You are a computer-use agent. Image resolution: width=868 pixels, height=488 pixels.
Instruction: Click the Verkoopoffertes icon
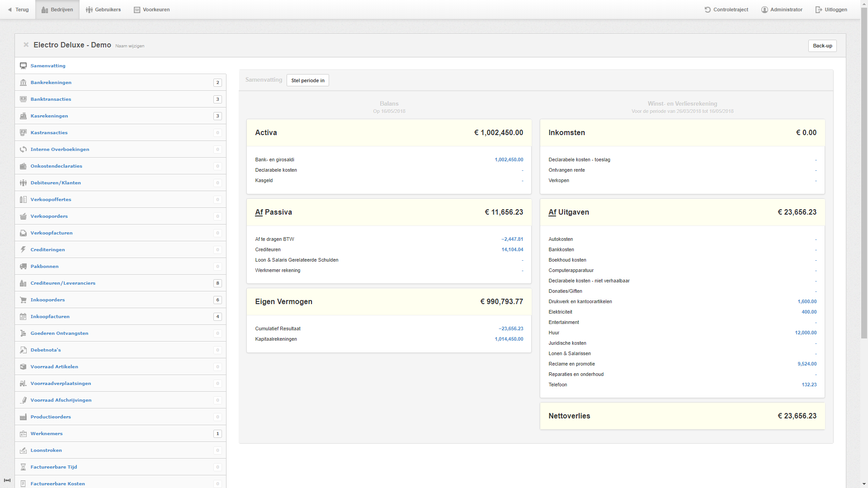[x=23, y=200]
